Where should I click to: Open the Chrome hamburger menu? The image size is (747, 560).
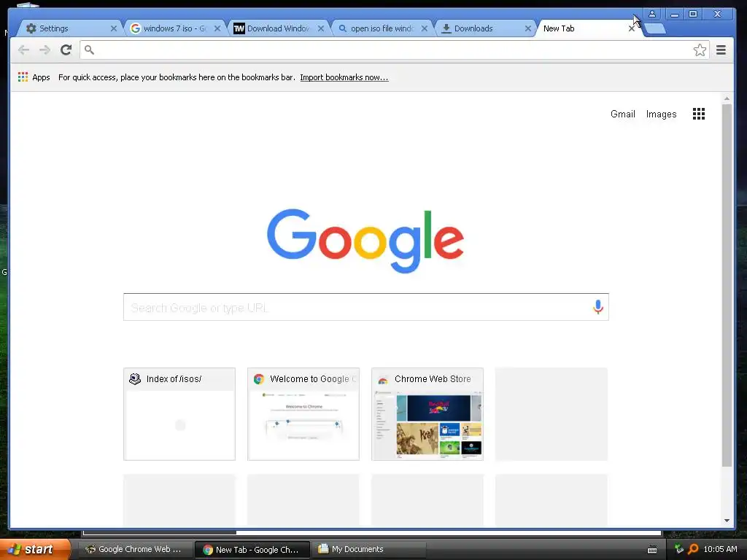pos(721,50)
